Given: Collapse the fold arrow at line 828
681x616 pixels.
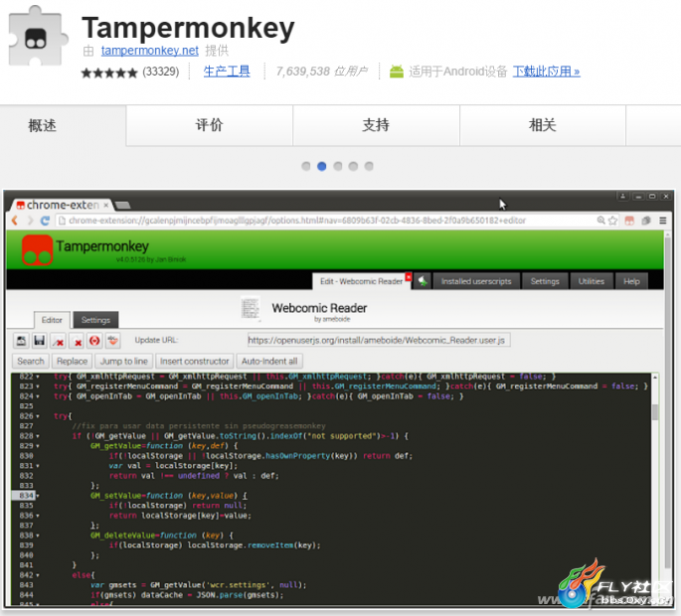Looking at the screenshot, I should click(x=38, y=436).
